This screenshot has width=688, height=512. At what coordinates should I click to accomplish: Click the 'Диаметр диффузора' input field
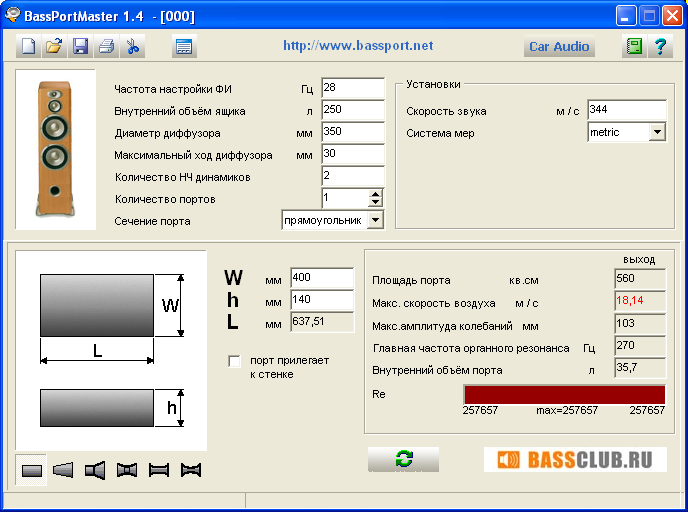(353, 132)
